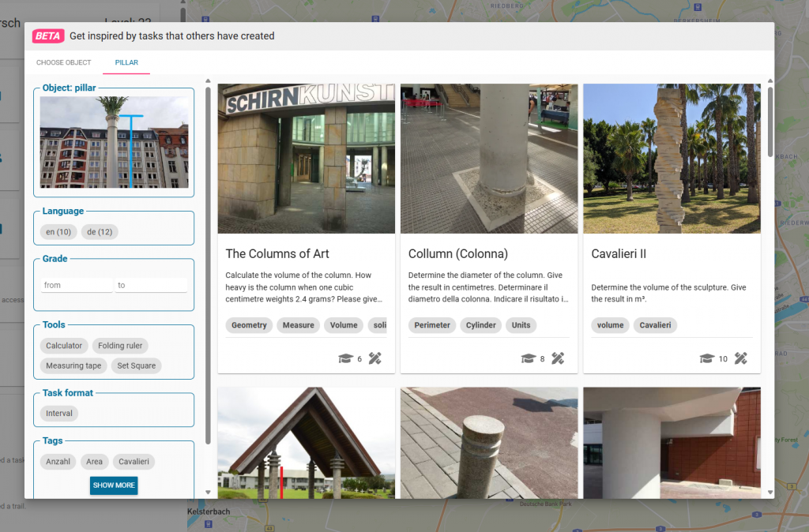
Task: Click the pink BETA badge
Action: [48, 36]
